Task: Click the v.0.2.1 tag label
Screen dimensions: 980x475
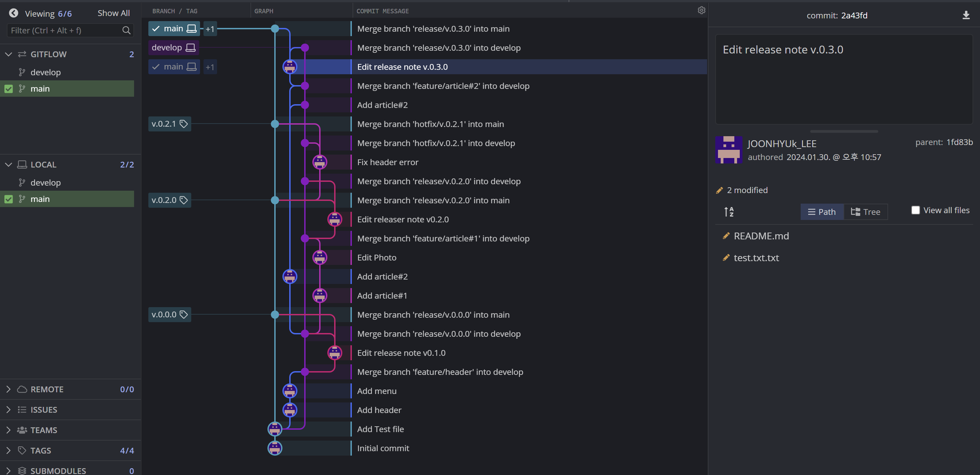Action: 169,124
